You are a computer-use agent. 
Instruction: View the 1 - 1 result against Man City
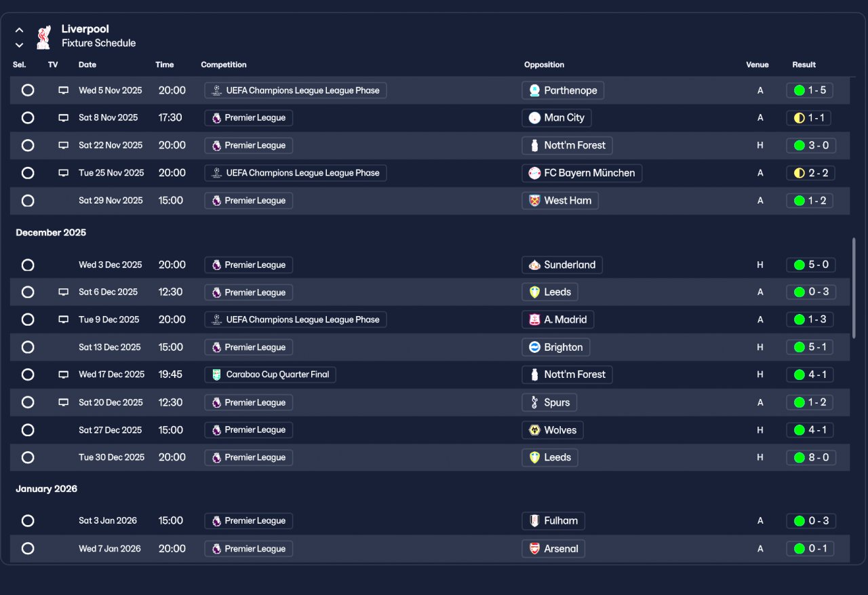[x=809, y=118]
